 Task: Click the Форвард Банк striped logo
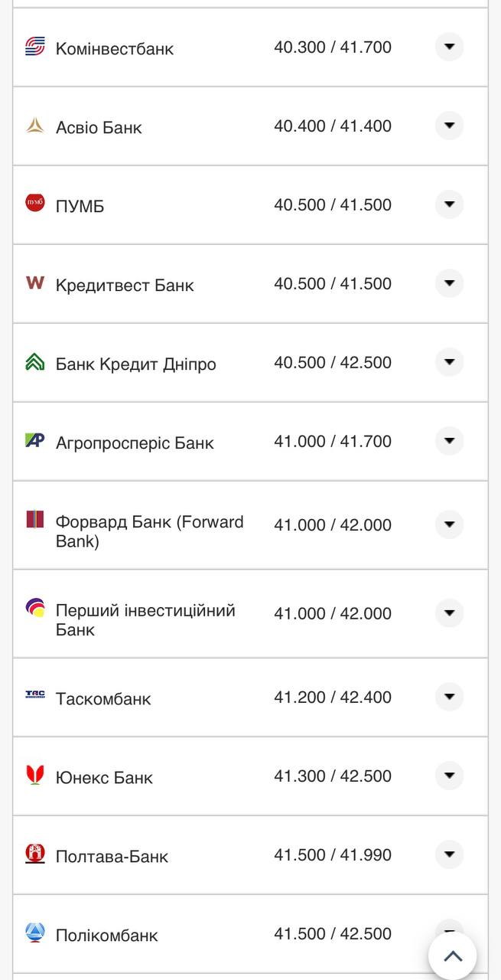tap(34, 519)
